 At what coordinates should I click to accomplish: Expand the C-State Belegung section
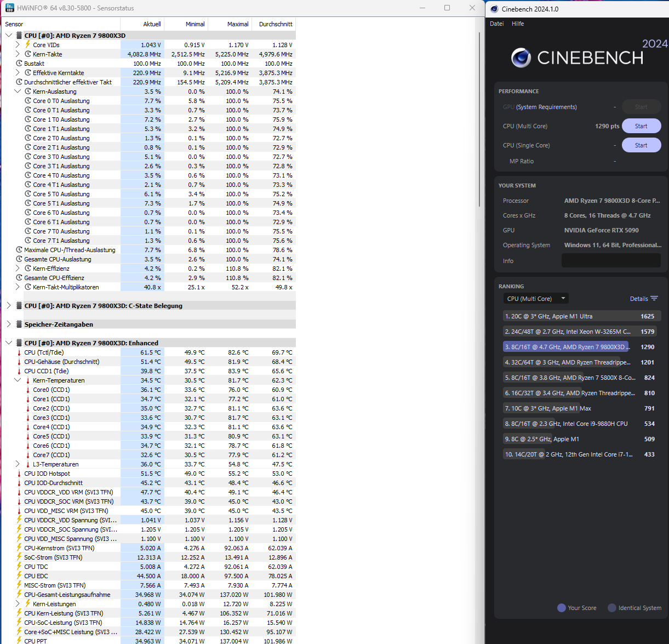tap(8, 305)
